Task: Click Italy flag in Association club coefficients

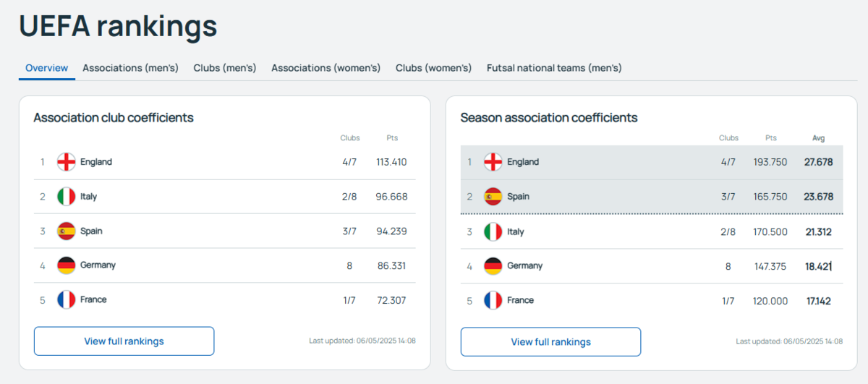Action: [66, 197]
